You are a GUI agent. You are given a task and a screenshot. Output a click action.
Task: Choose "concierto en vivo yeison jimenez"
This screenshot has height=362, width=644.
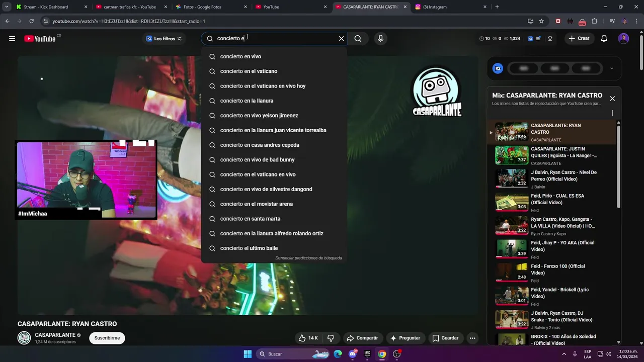pyautogui.click(x=274, y=116)
